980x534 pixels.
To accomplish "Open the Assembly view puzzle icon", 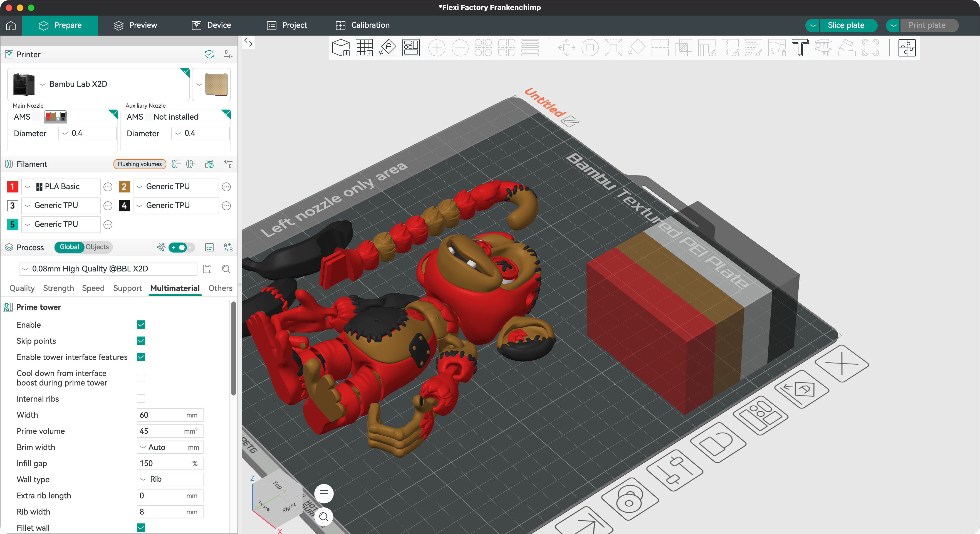I will pos(907,48).
